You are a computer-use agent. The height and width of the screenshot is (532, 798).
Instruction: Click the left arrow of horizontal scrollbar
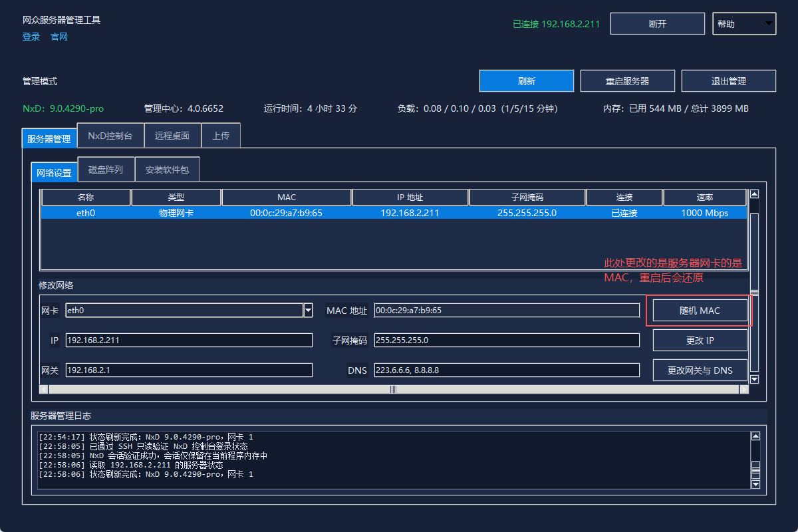[44, 389]
